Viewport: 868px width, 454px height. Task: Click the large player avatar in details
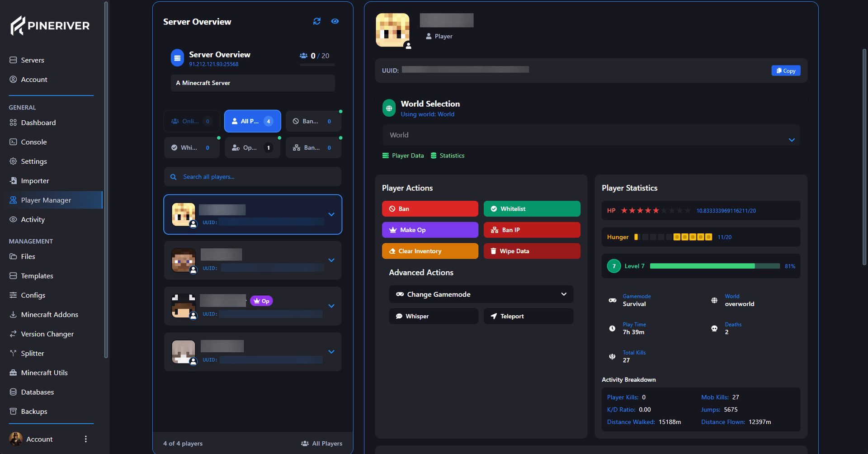[x=393, y=30]
